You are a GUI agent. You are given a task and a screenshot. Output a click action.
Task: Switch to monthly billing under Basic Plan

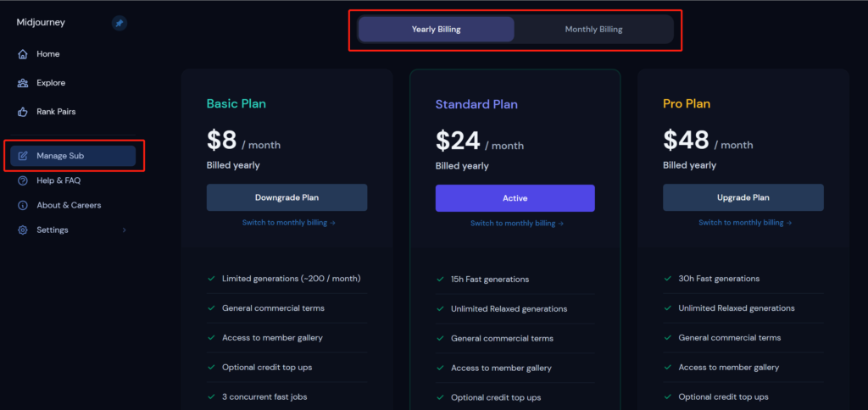(x=289, y=223)
